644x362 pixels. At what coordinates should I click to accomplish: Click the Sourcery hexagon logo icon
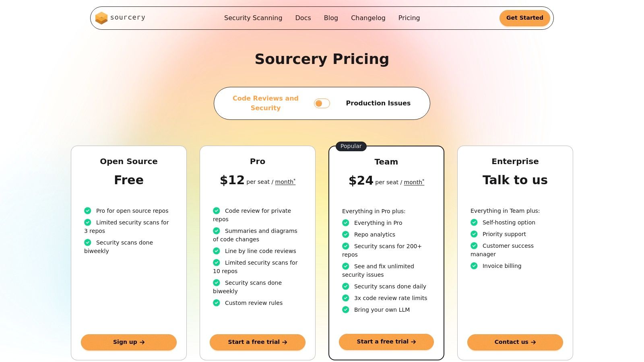[x=101, y=18]
